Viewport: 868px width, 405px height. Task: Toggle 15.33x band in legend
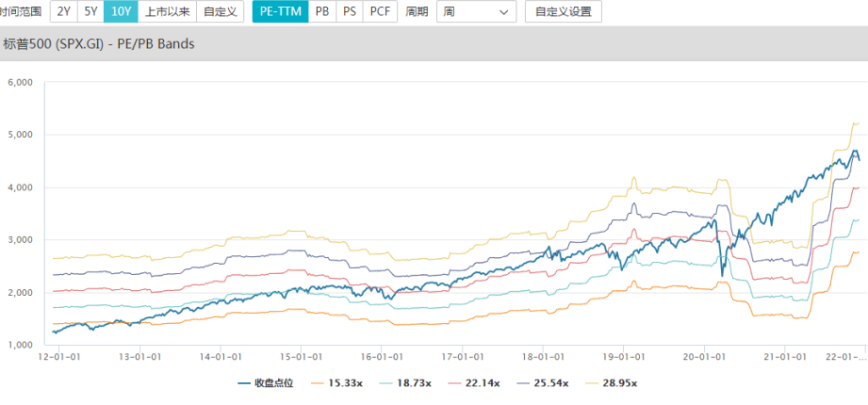tap(337, 383)
